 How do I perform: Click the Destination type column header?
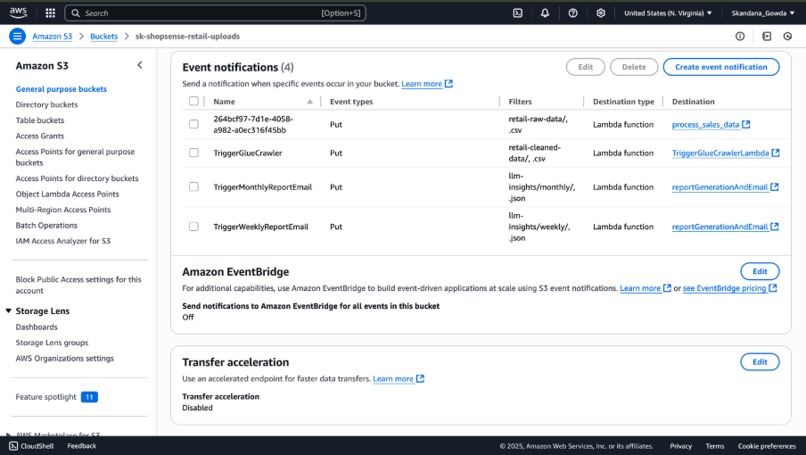[x=624, y=102]
